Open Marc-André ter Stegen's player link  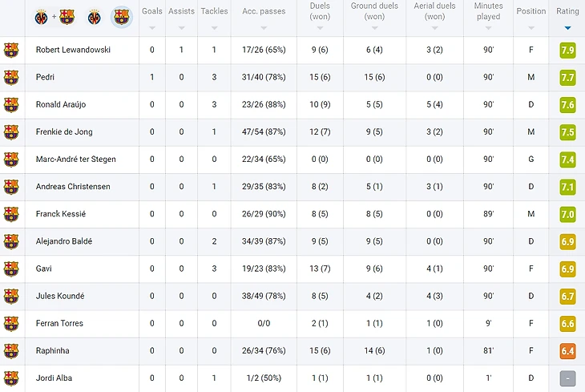pyautogui.click(x=75, y=160)
